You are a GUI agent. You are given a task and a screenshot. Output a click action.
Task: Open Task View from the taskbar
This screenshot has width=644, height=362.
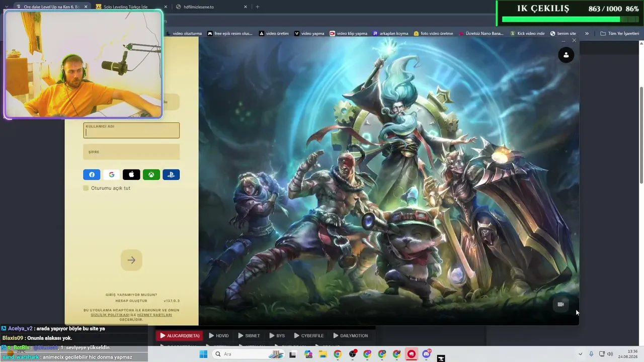pos(292,354)
